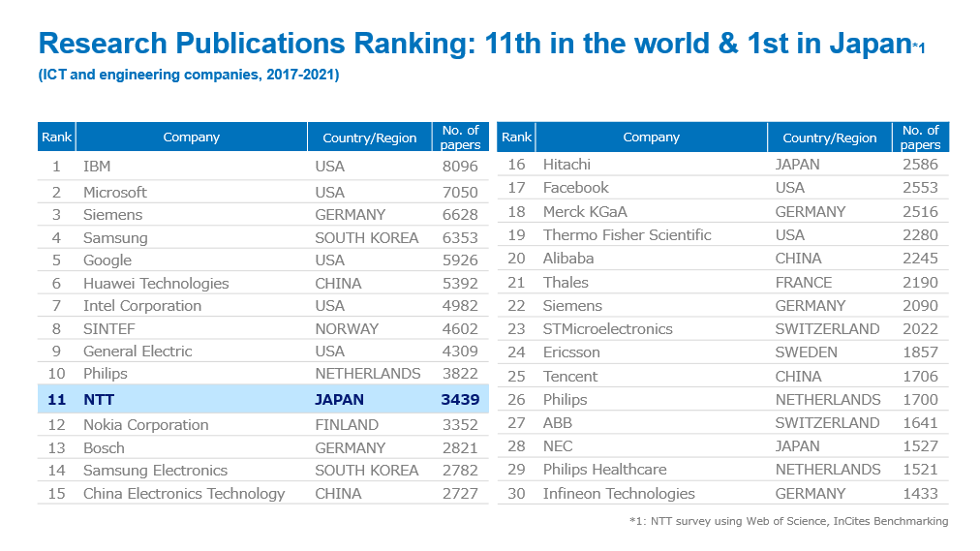This screenshot has width=980, height=551.
Task: Click the 'Tencent' company cell
Action: 570,376
